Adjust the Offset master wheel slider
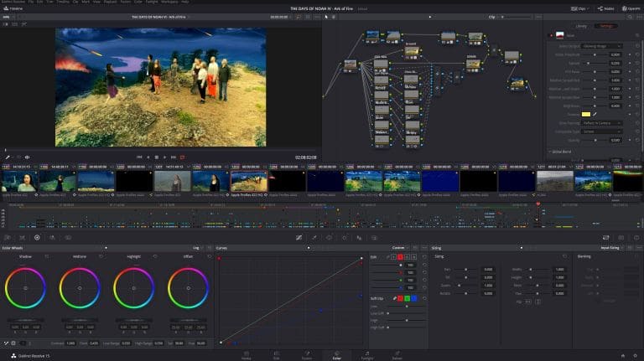This screenshot has height=361, width=644. [x=188, y=320]
